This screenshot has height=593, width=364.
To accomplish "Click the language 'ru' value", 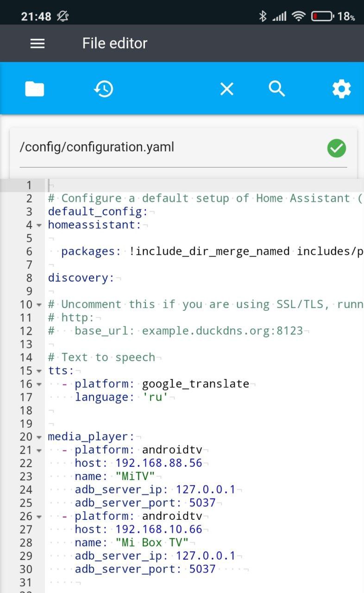I will (155, 397).
